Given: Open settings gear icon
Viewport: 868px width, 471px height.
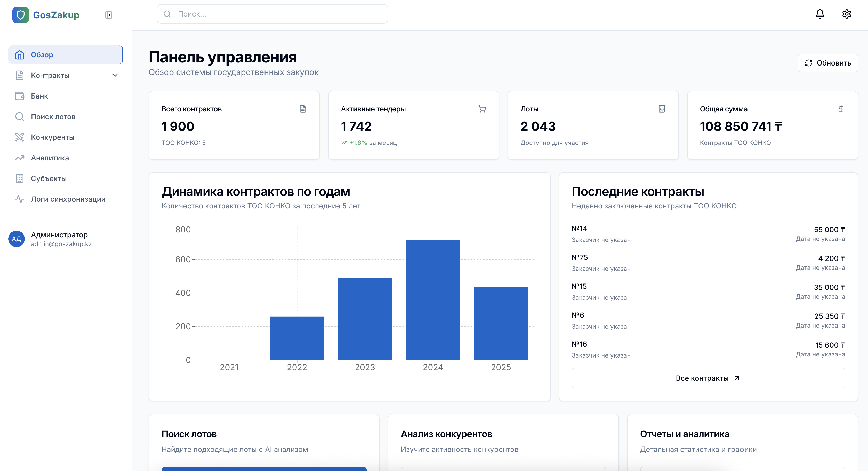Looking at the screenshot, I should pos(846,14).
